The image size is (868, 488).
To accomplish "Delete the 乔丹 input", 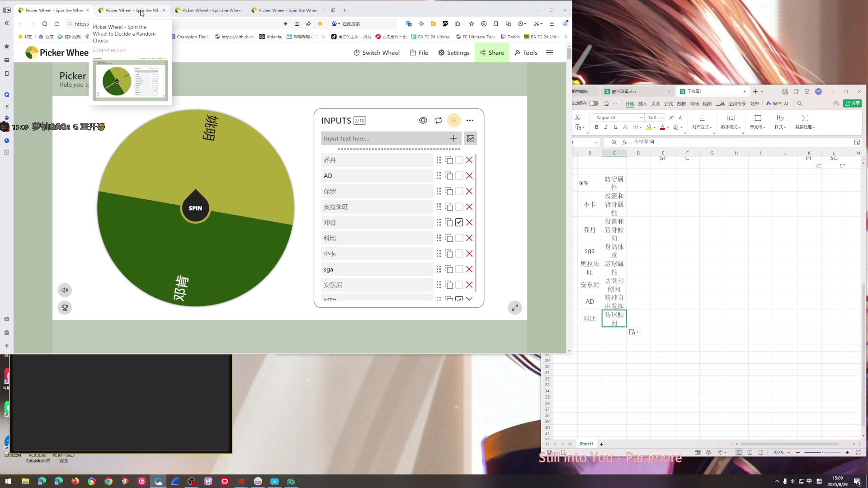I will point(469,160).
